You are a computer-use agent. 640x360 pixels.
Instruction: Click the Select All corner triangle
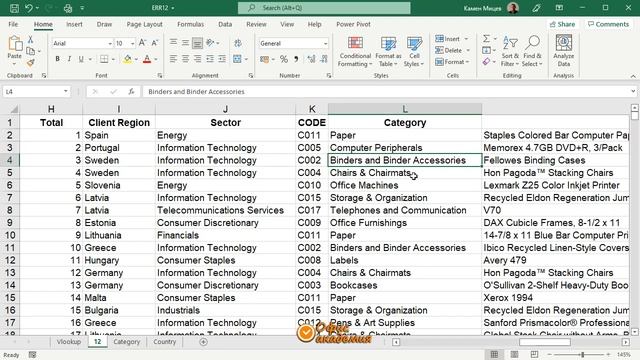pyautogui.click(x=14, y=109)
